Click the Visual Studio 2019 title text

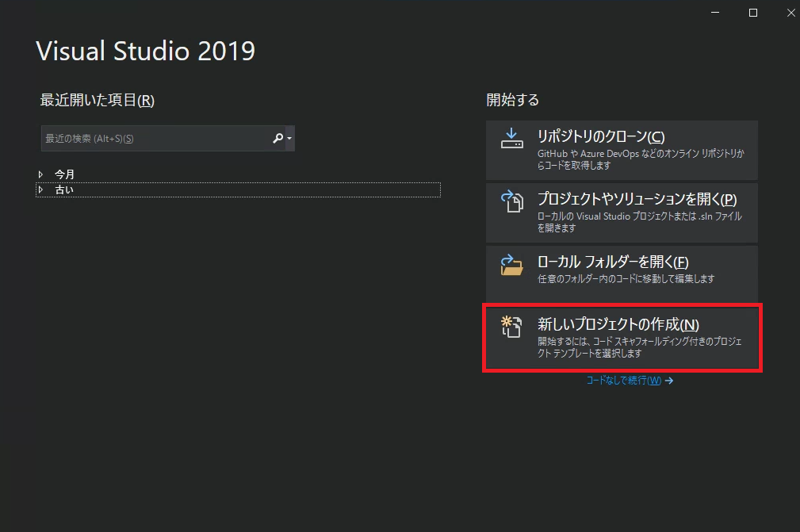click(145, 51)
